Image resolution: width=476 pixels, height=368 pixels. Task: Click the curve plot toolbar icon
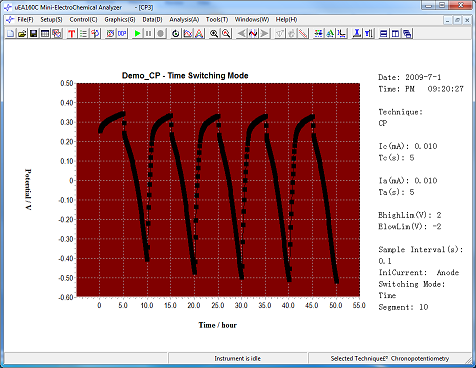click(x=188, y=33)
